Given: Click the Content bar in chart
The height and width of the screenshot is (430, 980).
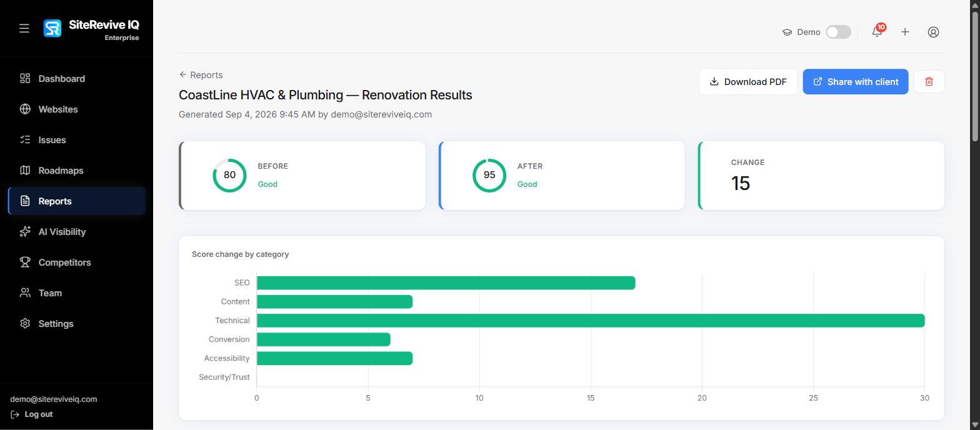Looking at the screenshot, I should (334, 302).
